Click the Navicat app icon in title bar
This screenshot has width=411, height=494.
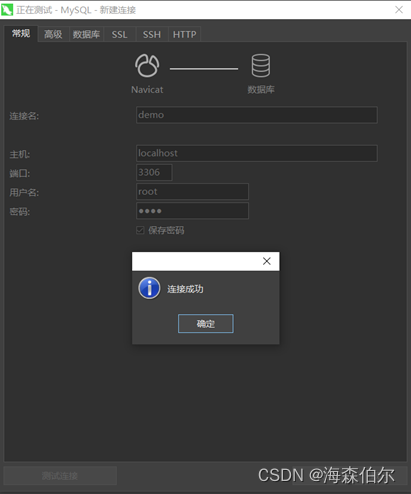click(x=7, y=10)
